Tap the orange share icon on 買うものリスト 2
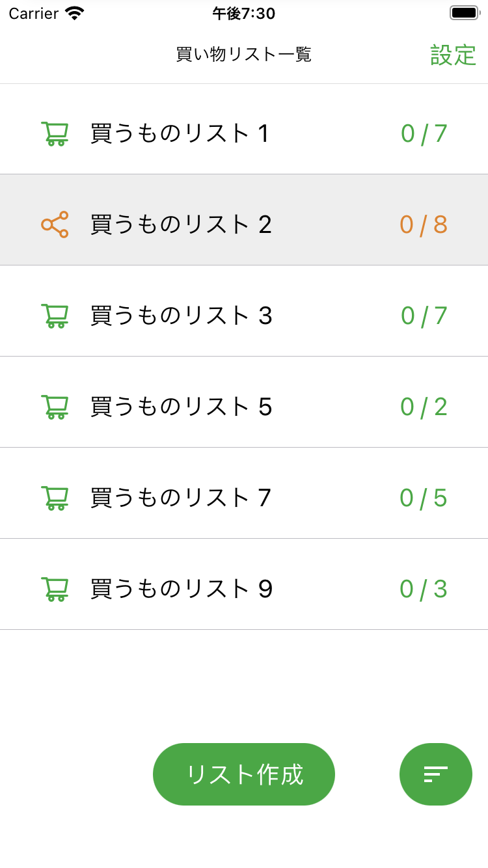 [x=55, y=224]
